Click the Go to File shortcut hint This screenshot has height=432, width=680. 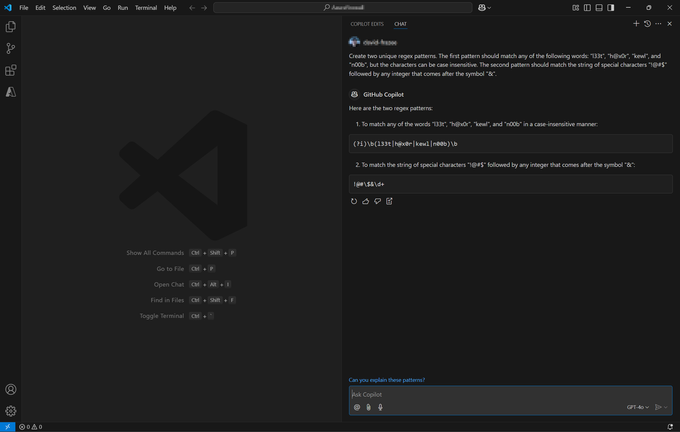186,269
